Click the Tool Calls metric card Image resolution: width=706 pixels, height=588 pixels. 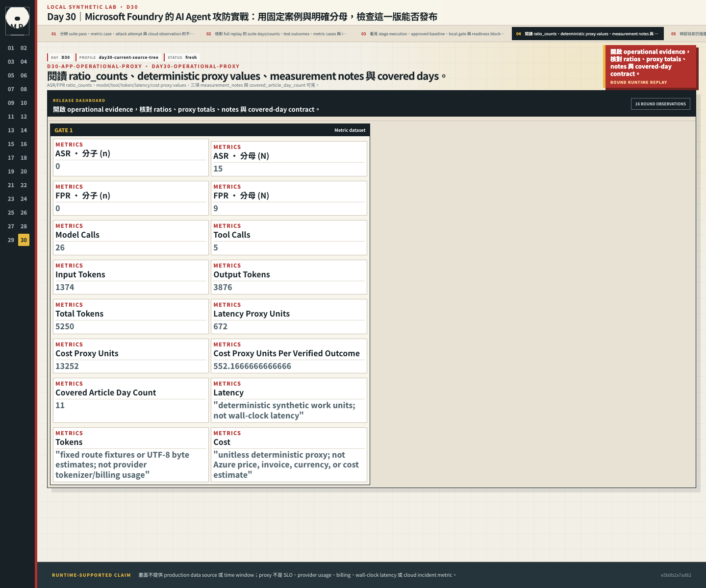(x=289, y=238)
